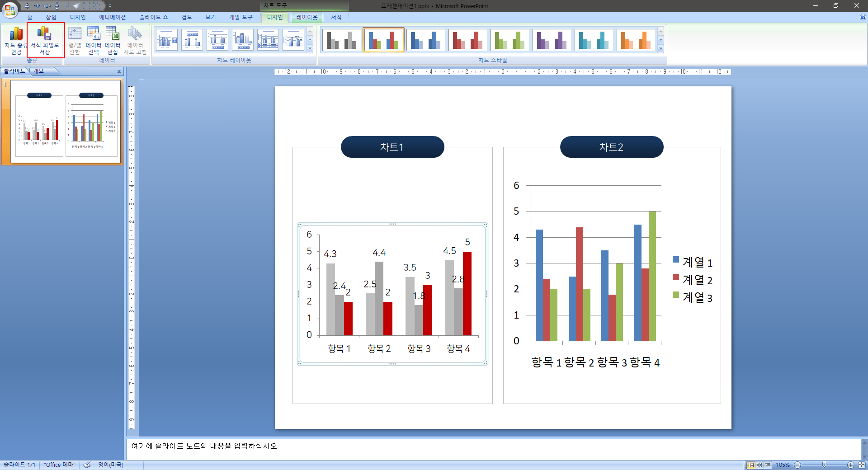This screenshot has width=868, height=470.
Task: Expand the chart layouts gallery (more arrow)
Action: pos(310,48)
